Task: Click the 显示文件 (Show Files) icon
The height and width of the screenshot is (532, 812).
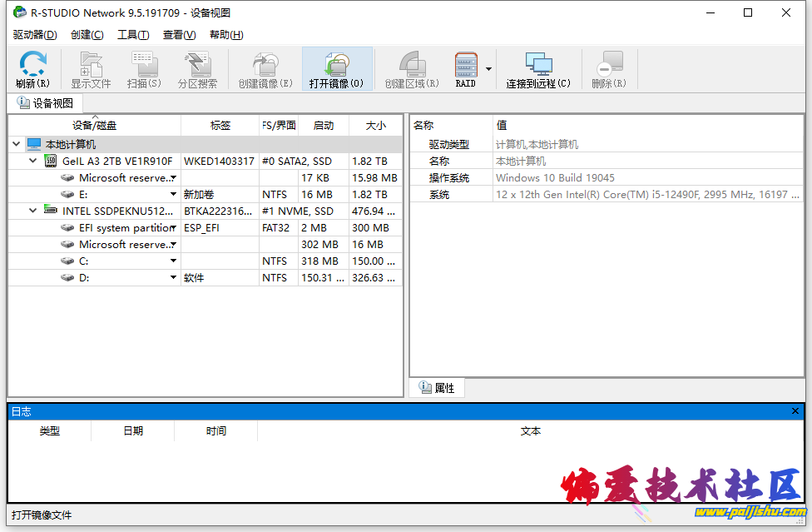Action: [91, 68]
